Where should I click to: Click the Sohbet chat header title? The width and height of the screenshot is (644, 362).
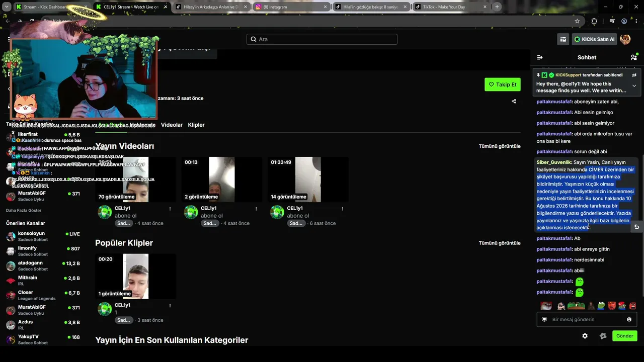click(x=587, y=57)
